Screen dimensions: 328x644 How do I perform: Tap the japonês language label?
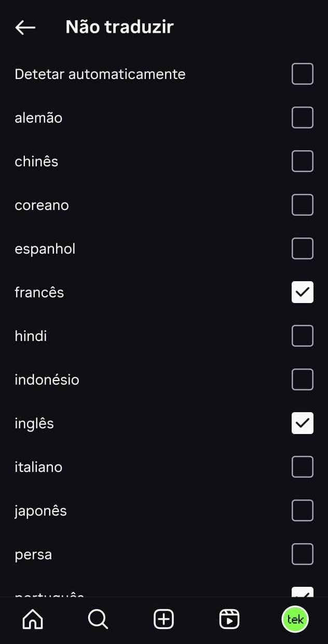pos(40,510)
